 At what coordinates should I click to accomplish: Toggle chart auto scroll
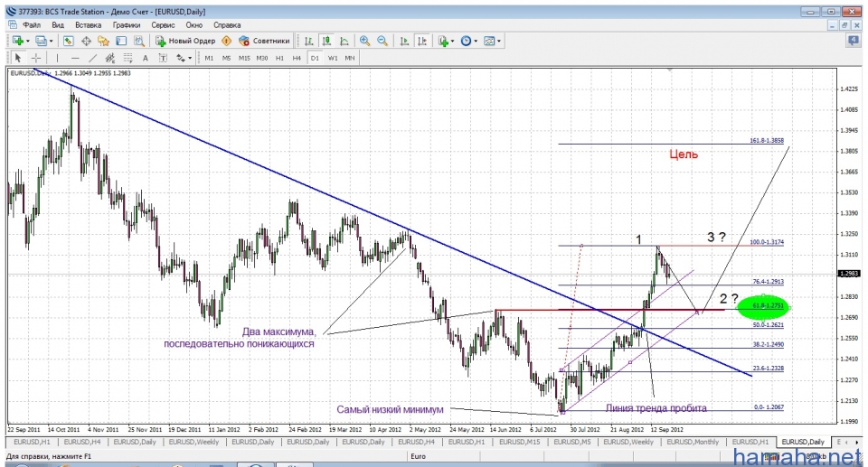[x=405, y=41]
